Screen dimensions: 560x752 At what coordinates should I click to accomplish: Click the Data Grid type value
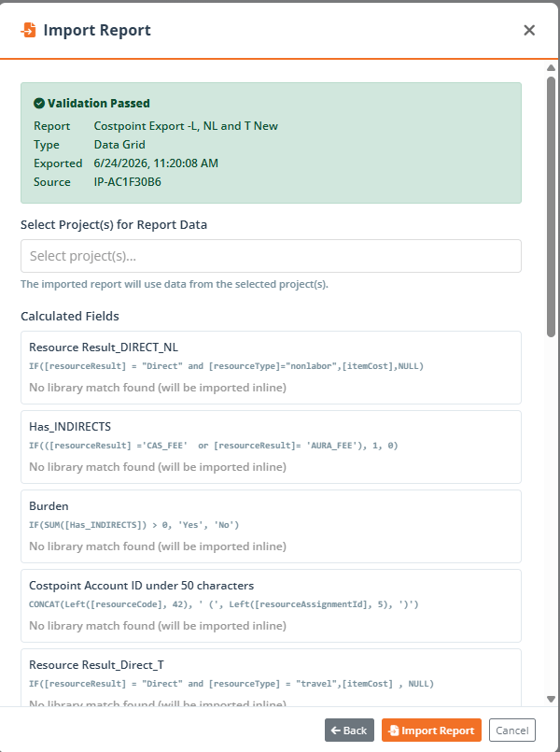119,145
